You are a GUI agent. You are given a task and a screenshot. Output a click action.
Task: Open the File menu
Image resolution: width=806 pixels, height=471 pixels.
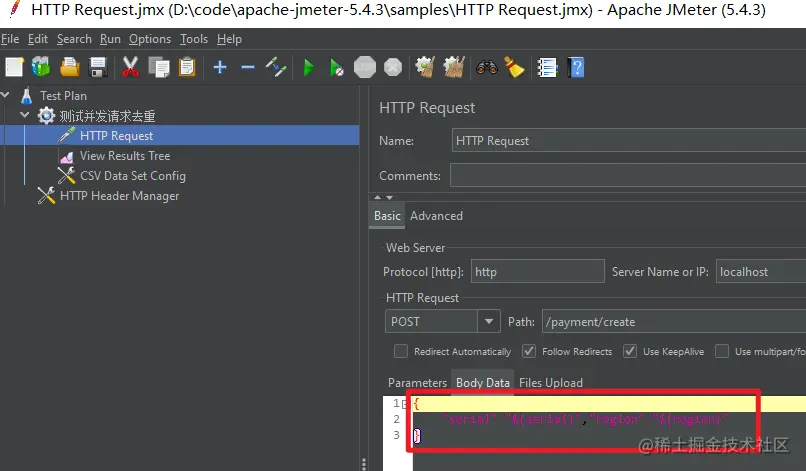(10, 39)
